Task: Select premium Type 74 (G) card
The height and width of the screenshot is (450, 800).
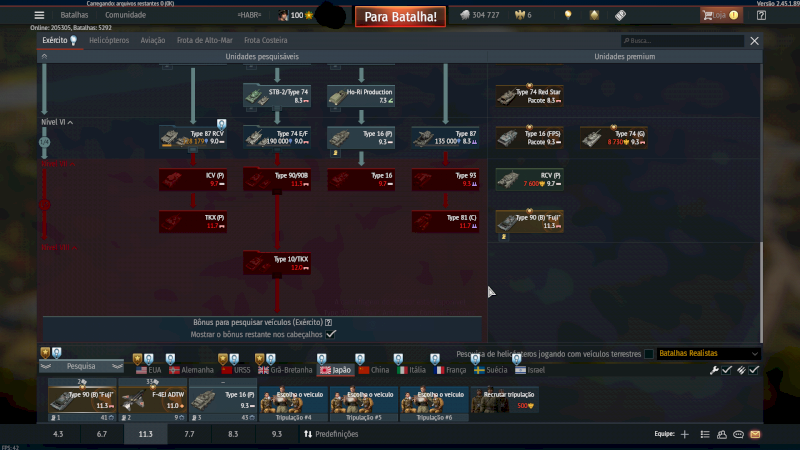Action: 614,138
